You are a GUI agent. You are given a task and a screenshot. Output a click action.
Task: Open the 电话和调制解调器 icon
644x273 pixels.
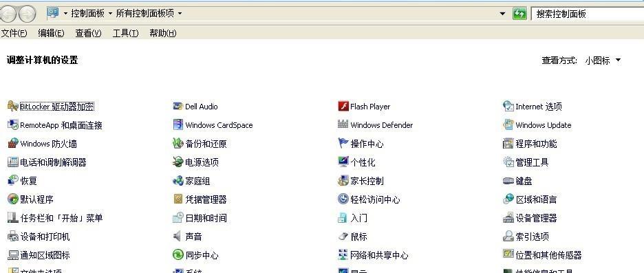pyautogui.click(x=13, y=162)
